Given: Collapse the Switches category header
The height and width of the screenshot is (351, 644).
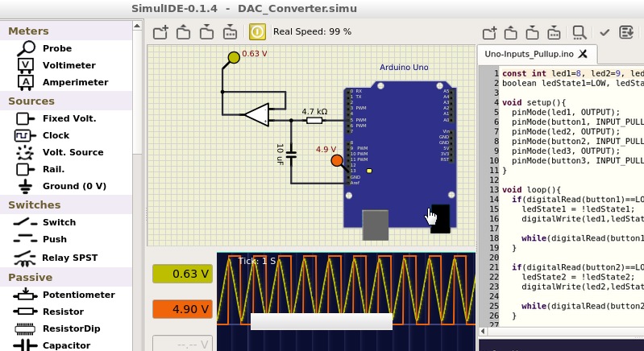Looking at the screenshot, I should pyautogui.click(x=66, y=204).
